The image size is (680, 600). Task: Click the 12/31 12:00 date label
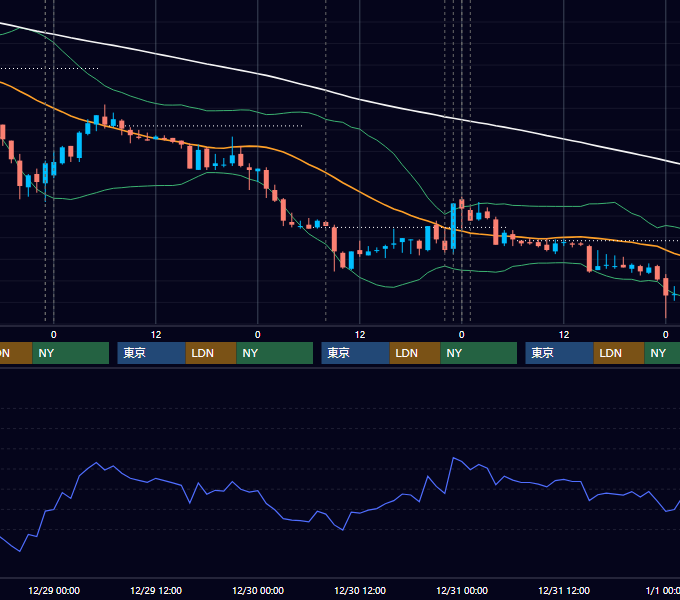pos(564,590)
